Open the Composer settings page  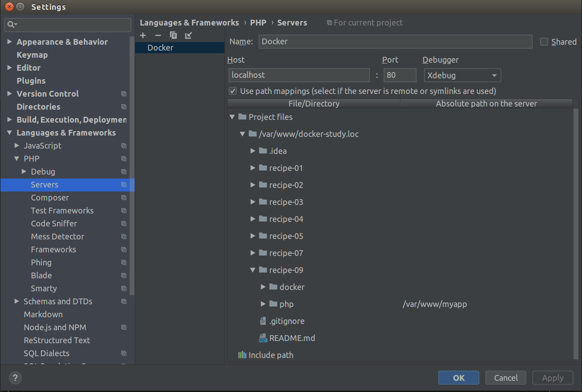(x=50, y=198)
